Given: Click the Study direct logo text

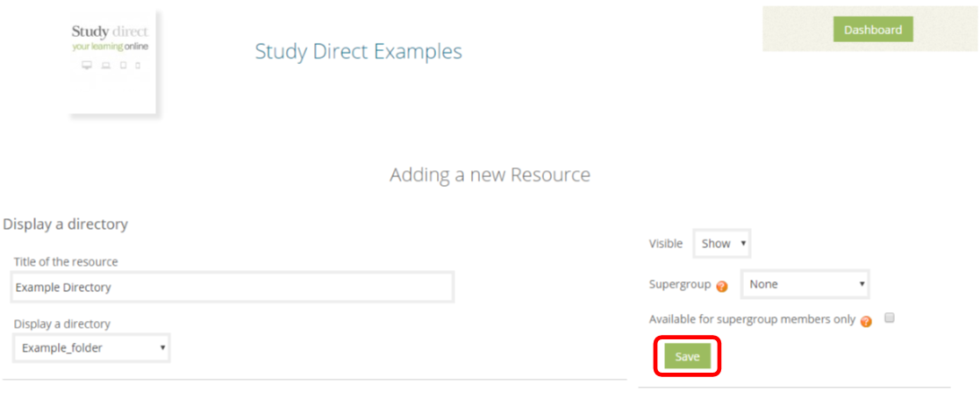Looking at the screenshot, I should pyautogui.click(x=110, y=32).
